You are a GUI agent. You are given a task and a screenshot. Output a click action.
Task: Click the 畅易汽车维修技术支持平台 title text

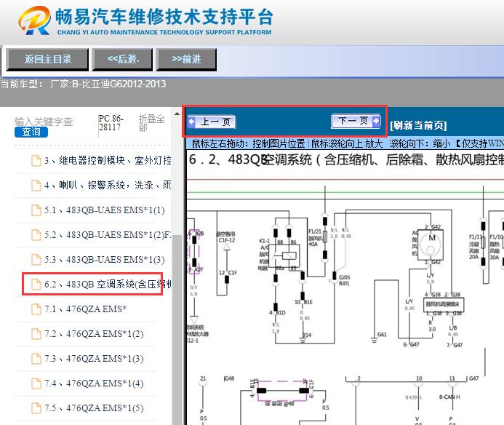click(x=164, y=17)
